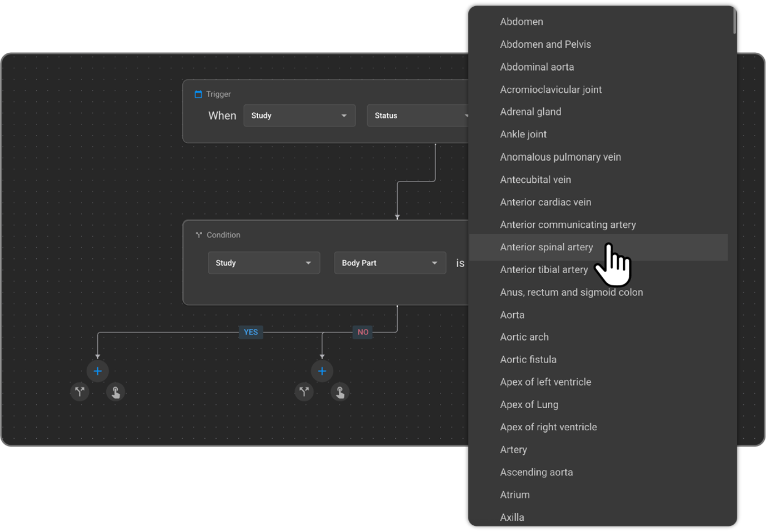This screenshot has height=532, width=766.
Task: Click the branch icon beside Condition
Action: click(x=199, y=235)
